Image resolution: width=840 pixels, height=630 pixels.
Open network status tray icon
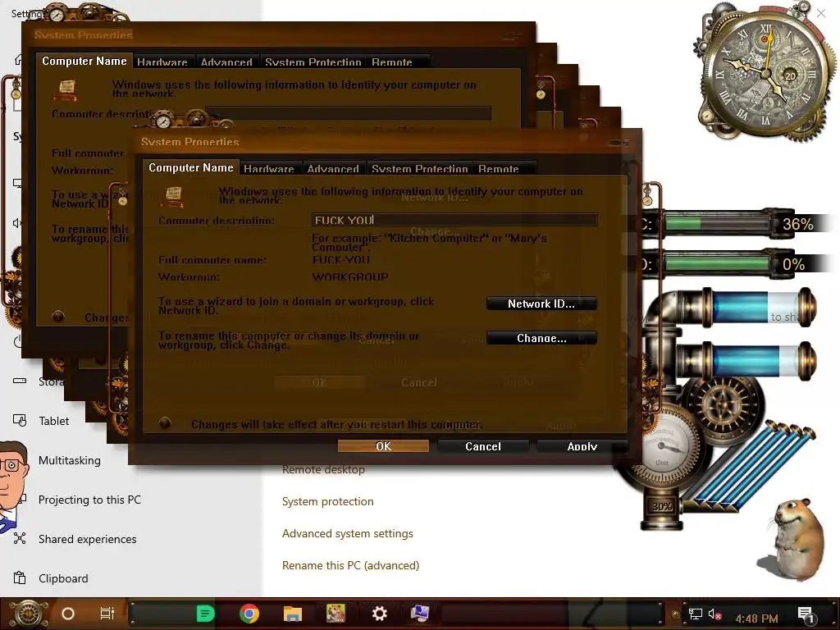[x=696, y=614]
